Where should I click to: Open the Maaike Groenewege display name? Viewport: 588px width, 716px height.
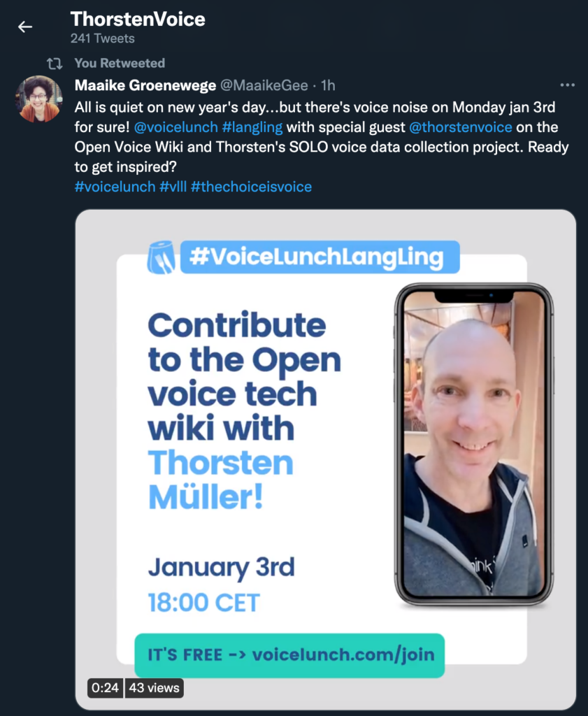coord(145,85)
